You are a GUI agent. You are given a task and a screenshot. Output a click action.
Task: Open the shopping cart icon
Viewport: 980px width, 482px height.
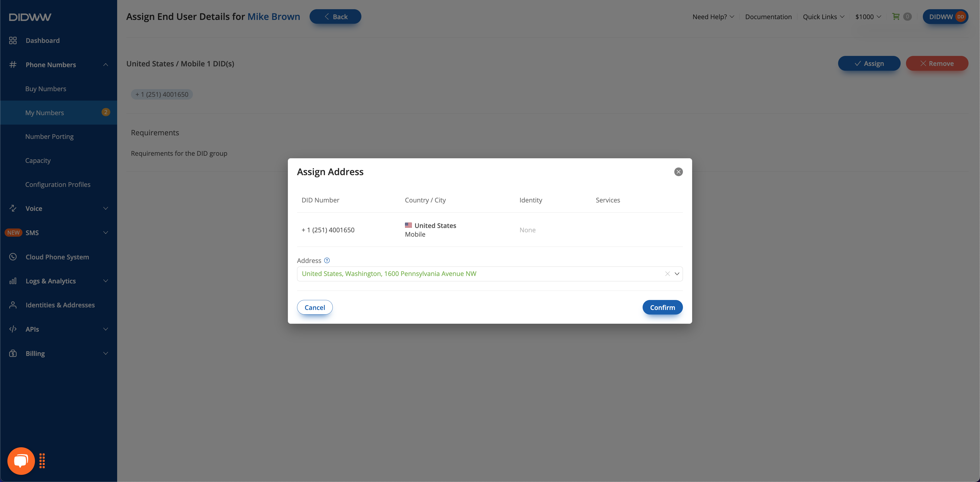[x=896, y=16]
